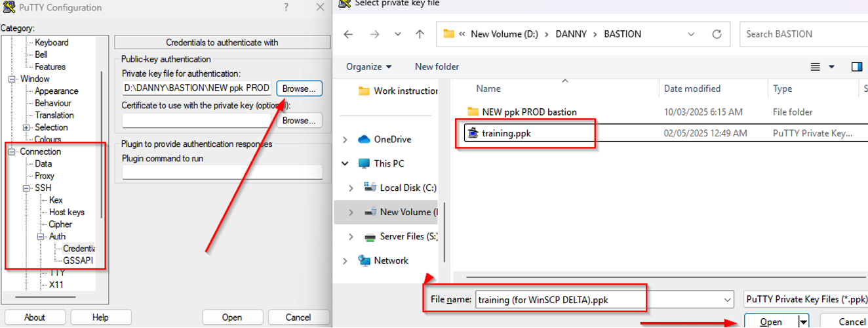Select Proxy in PuTTY category tree

45,176
